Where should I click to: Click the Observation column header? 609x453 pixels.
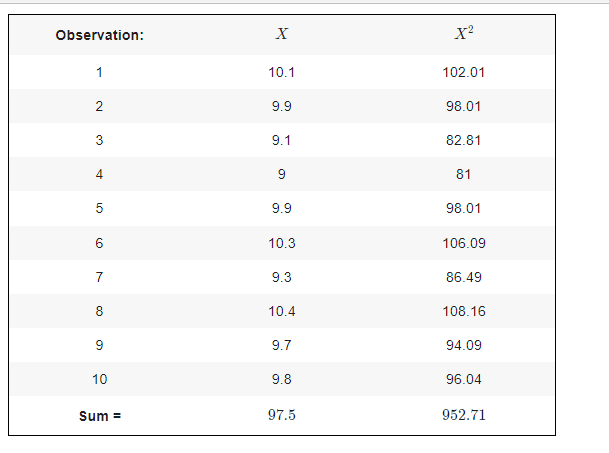(99, 36)
